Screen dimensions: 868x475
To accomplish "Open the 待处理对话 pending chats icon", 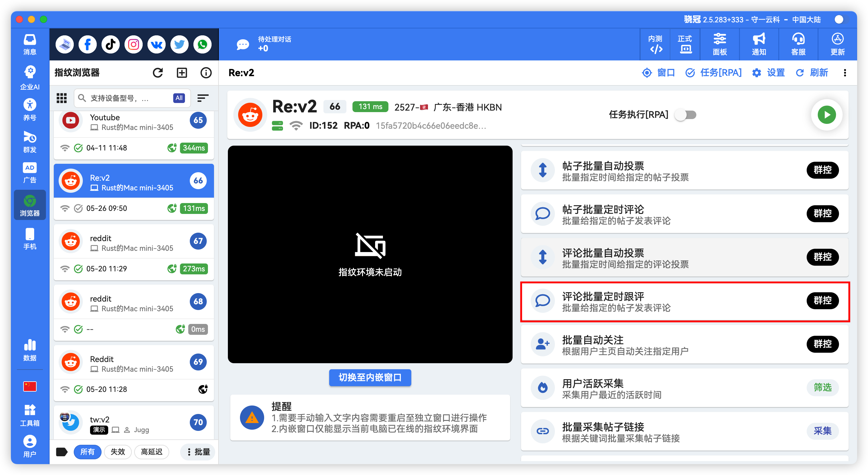I will [243, 44].
